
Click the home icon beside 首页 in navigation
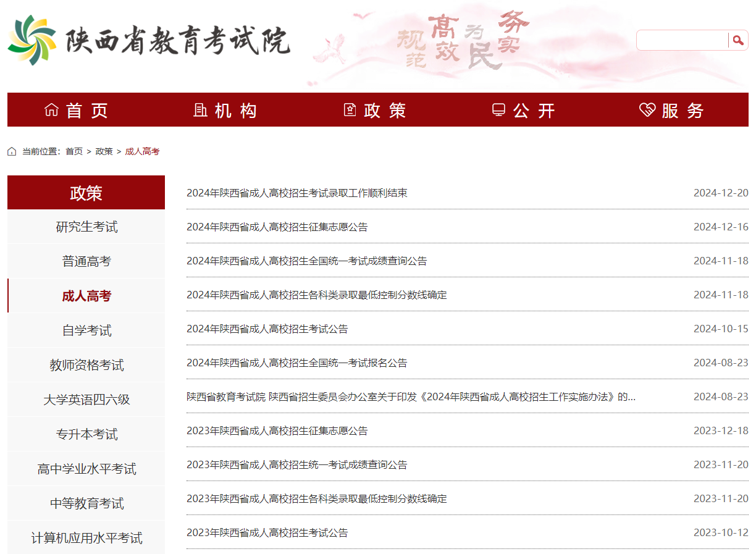click(52, 109)
